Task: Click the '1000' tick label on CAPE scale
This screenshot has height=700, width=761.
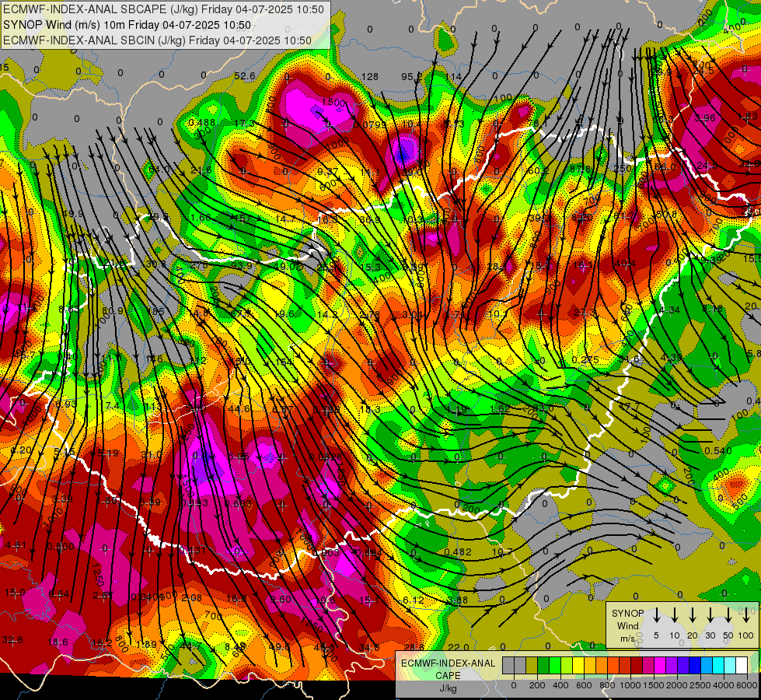Action: pyautogui.click(x=630, y=685)
